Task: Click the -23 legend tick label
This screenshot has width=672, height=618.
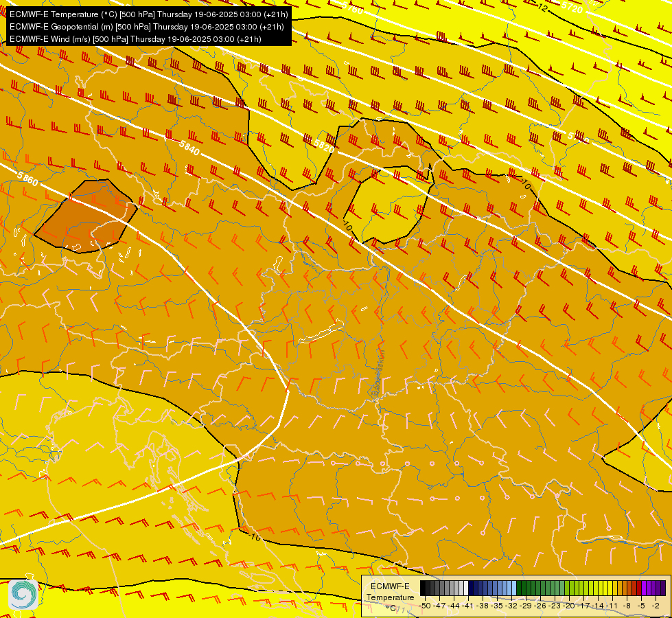Action: pos(555,606)
